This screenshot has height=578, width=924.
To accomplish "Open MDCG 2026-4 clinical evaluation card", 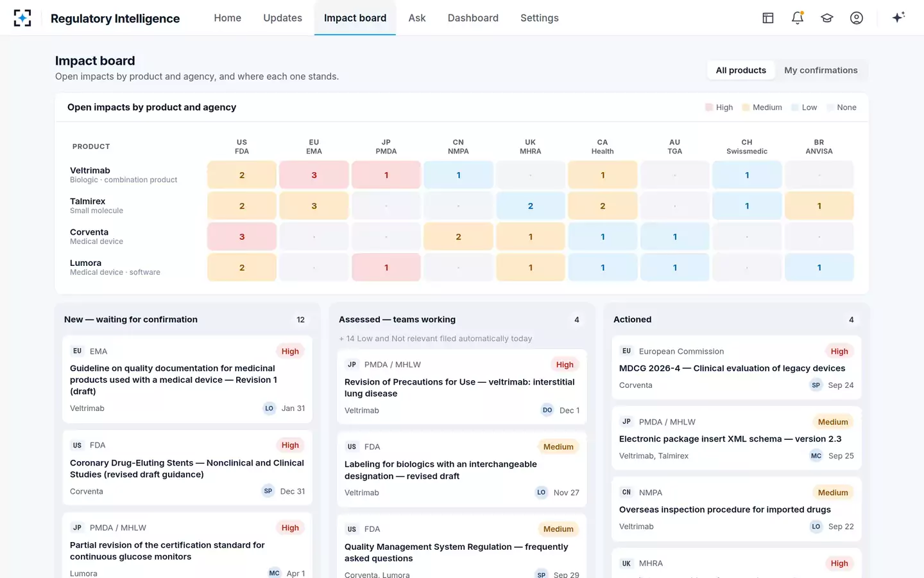I will click(737, 367).
